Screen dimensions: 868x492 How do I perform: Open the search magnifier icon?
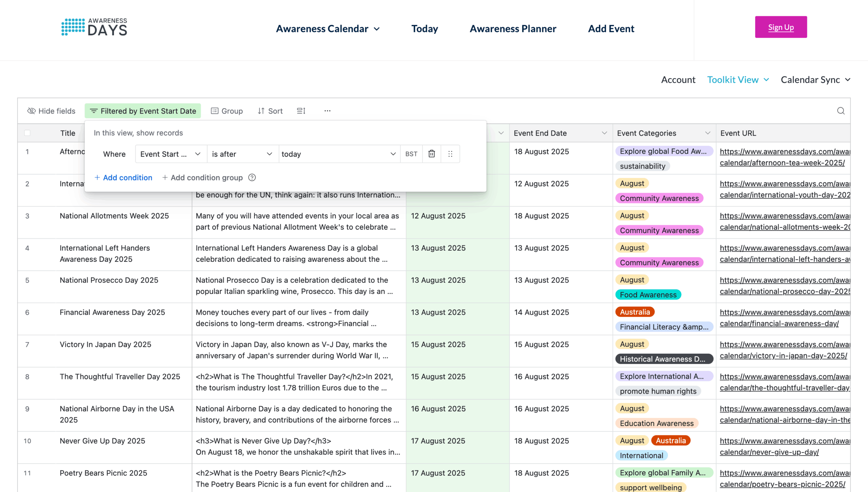click(x=841, y=111)
